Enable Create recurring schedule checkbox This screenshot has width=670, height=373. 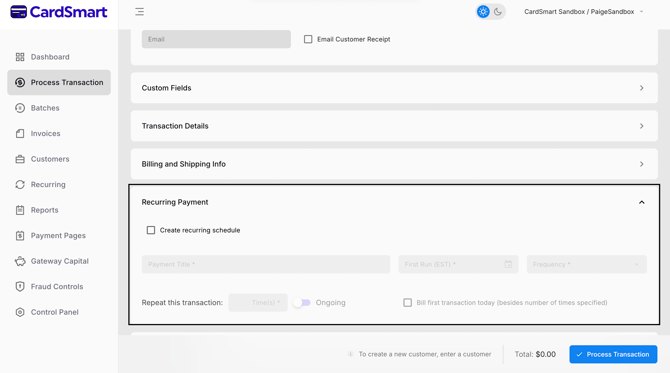(151, 230)
